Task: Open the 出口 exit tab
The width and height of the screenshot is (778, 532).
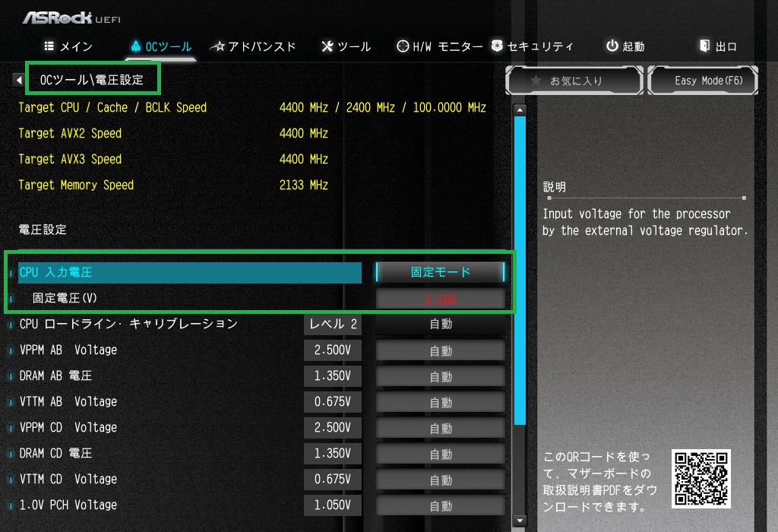Action: click(x=718, y=46)
